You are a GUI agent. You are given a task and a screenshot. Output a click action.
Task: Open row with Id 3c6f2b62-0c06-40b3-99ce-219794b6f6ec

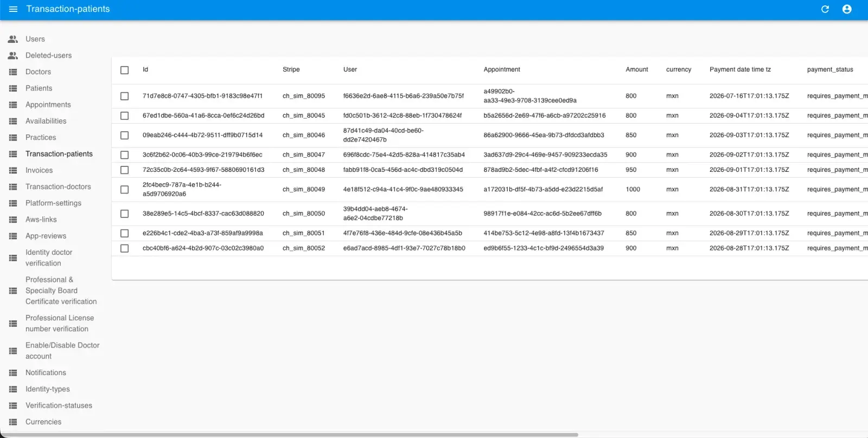tap(202, 155)
